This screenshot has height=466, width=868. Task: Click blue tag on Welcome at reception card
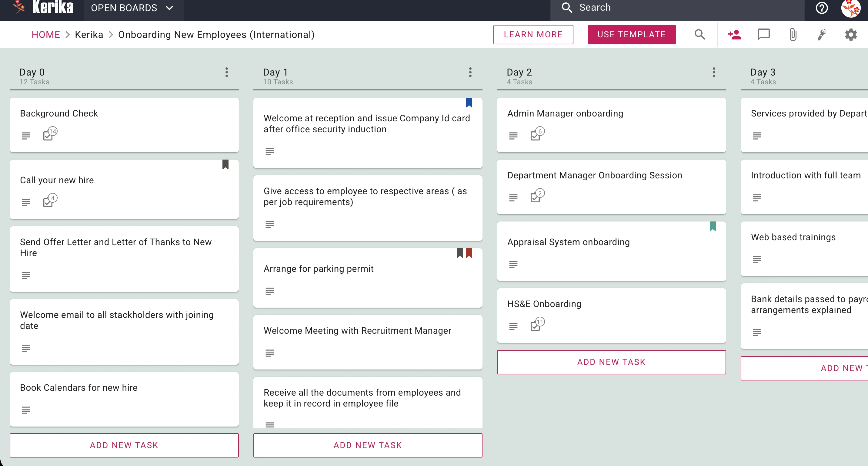(469, 103)
